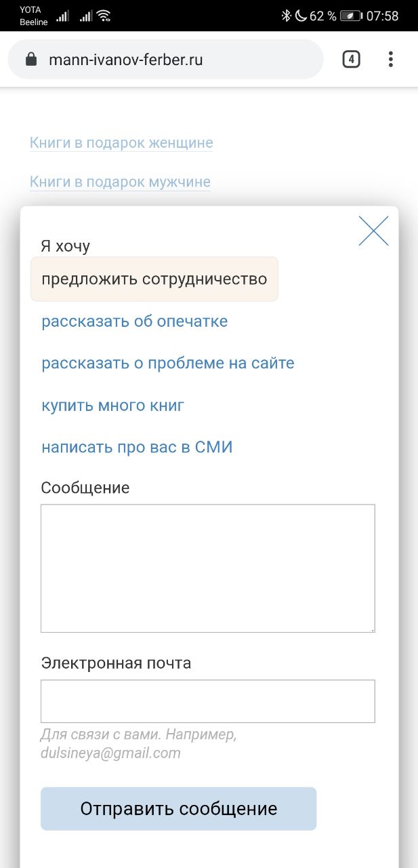Open the Chrome tab switcher showing 4
This screenshot has height=868, width=418.
(350, 60)
